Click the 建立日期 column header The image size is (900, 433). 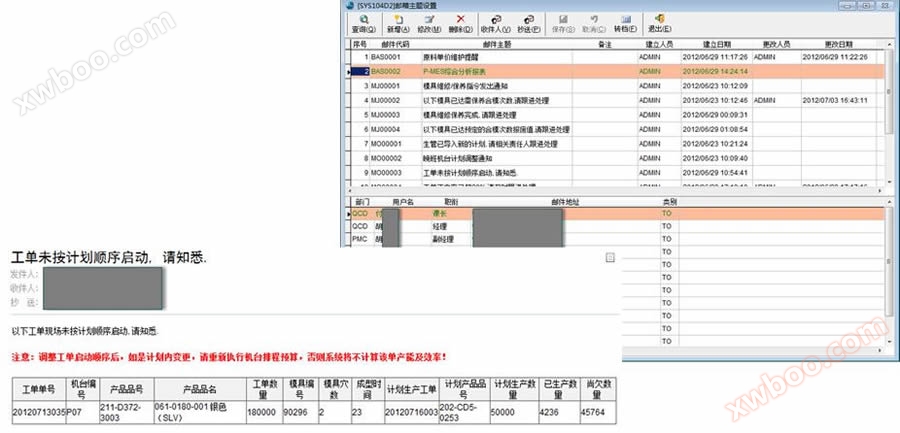(716, 44)
